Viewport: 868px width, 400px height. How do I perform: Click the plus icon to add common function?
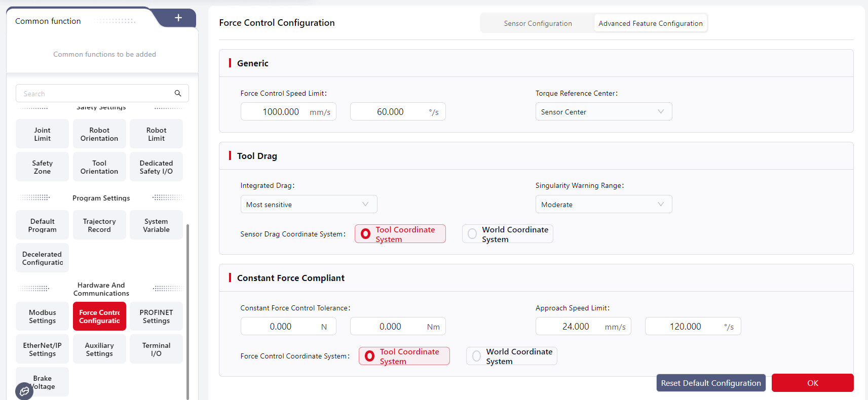[178, 18]
